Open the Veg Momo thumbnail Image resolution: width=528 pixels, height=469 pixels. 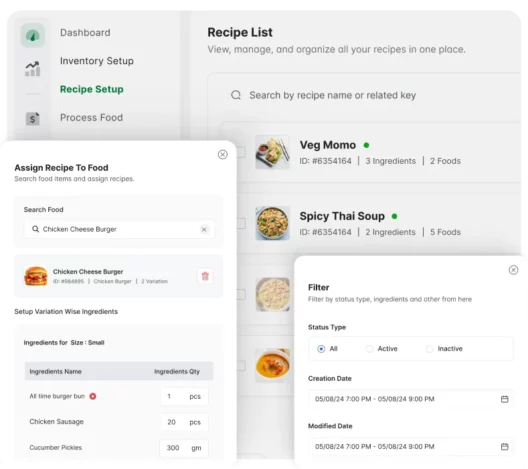[272, 152]
